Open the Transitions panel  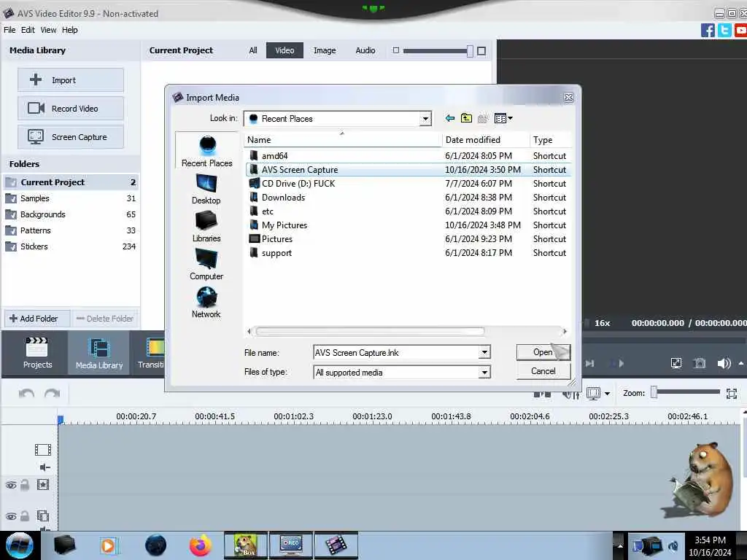[x=149, y=353]
